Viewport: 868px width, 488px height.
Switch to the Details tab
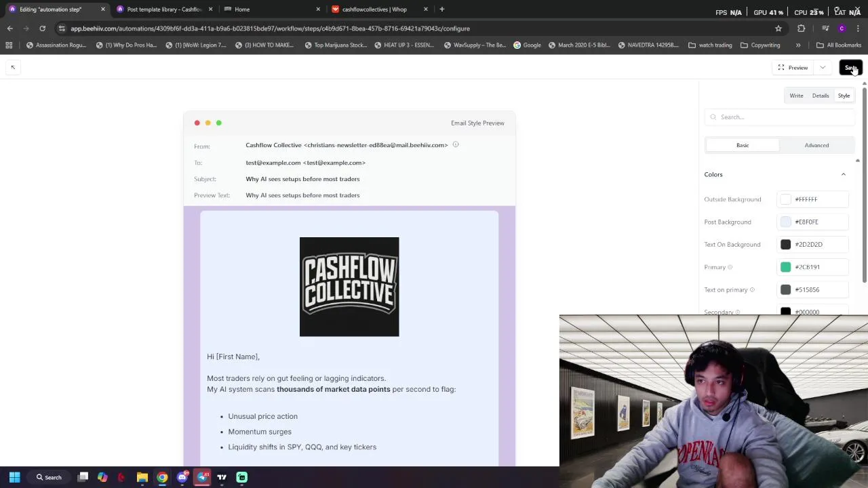[x=821, y=96]
